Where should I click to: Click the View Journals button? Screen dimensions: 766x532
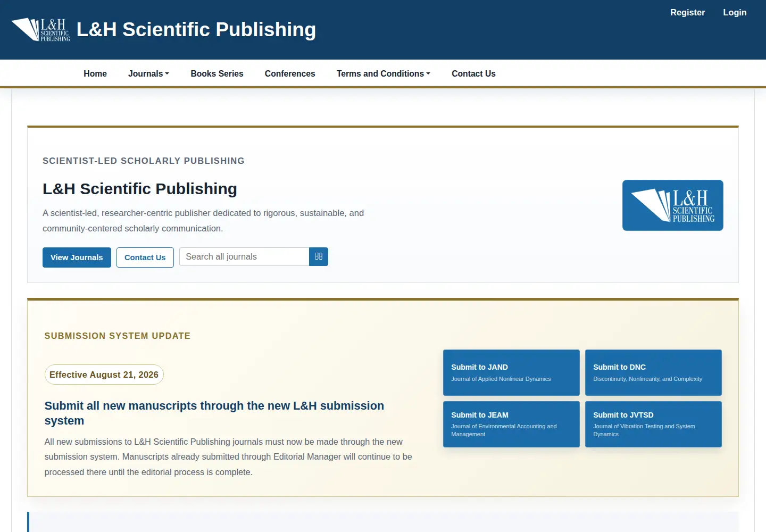tap(77, 257)
